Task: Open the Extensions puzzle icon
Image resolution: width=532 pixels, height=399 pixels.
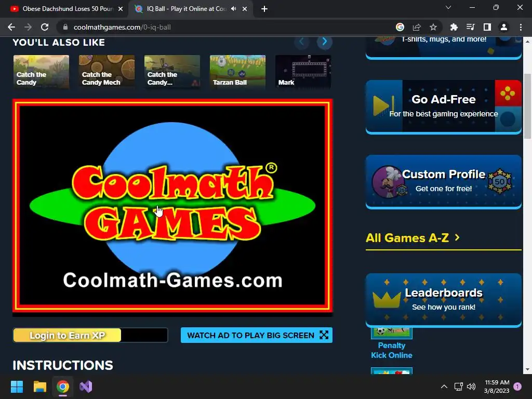Action: 454,27
